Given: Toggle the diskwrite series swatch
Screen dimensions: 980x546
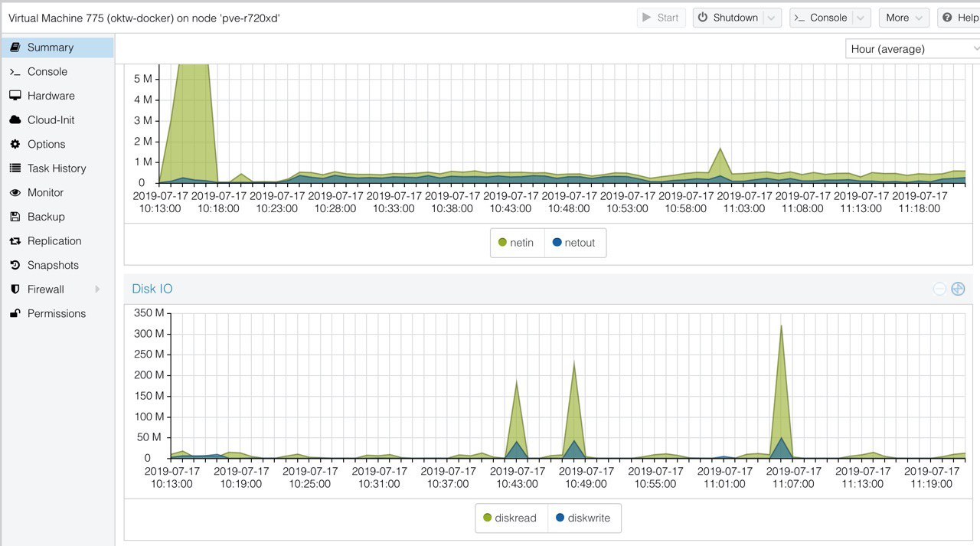Looking at the screenshot, I should [560, 518].
